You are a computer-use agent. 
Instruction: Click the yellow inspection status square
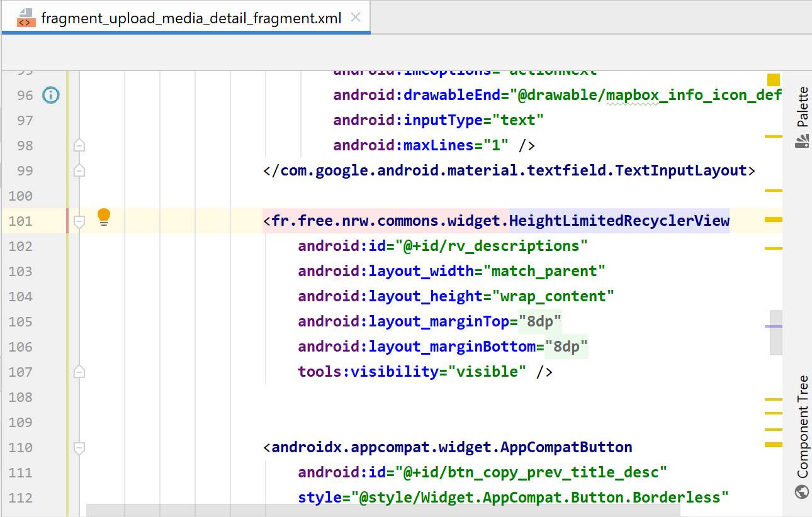[774, 80]
